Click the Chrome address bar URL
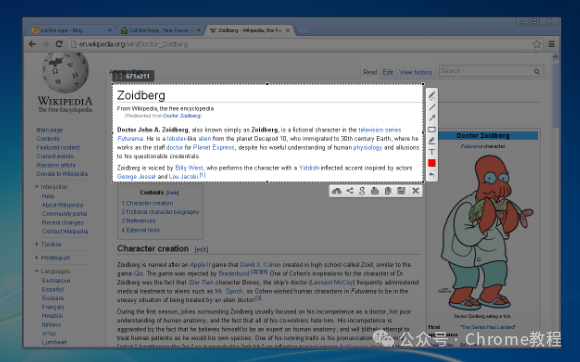Screen dimensions: 580x362 [133, 44]
